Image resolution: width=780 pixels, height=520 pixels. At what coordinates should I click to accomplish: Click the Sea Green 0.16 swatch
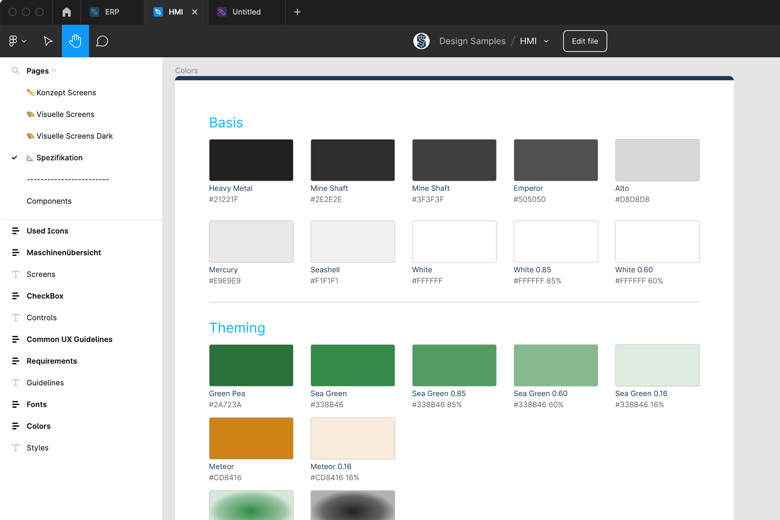[657, 365]
